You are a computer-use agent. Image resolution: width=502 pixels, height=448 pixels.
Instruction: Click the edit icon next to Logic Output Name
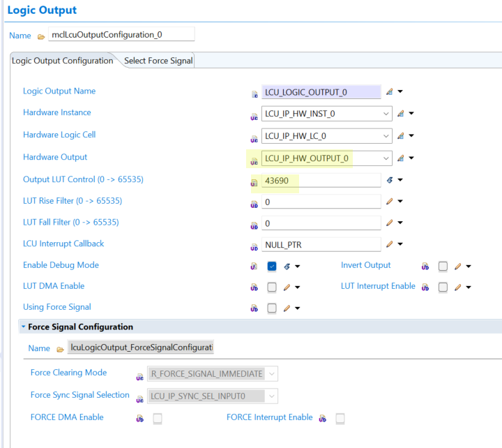coord(390,92)
